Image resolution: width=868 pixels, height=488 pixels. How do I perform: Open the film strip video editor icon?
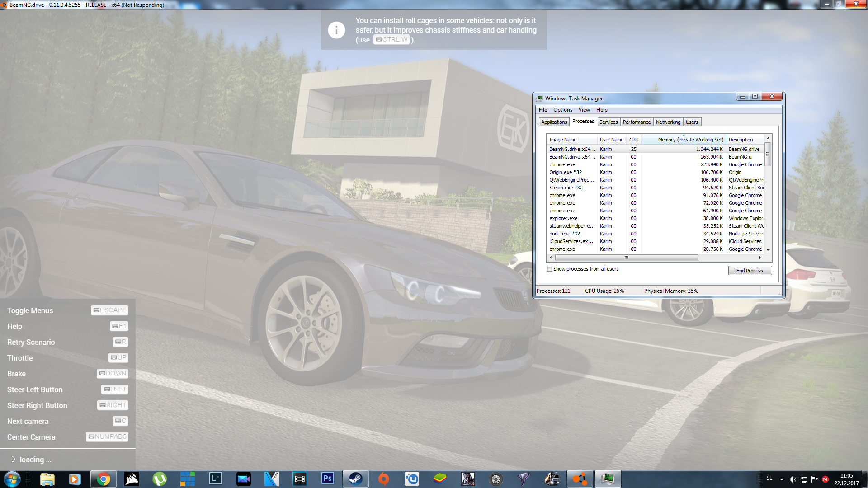300,479
